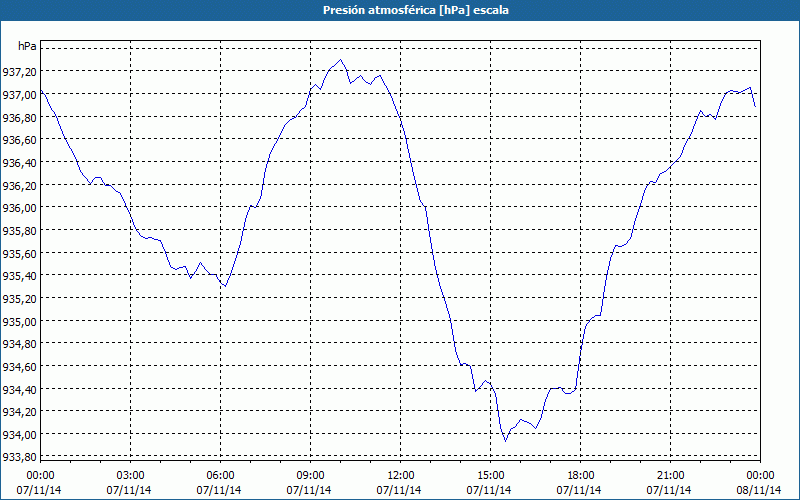Click the title 'Presión atmosférica [hPa] escala'

tap(416, 10)
